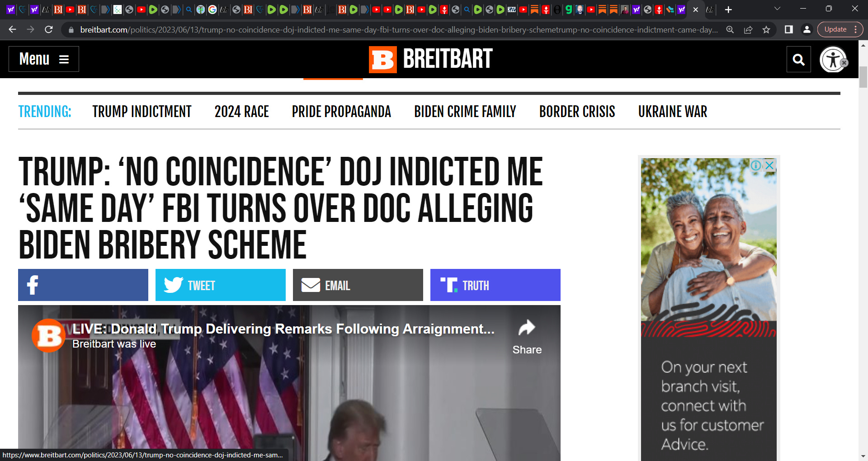Click the Breitbart channel avatar on video

48,335
